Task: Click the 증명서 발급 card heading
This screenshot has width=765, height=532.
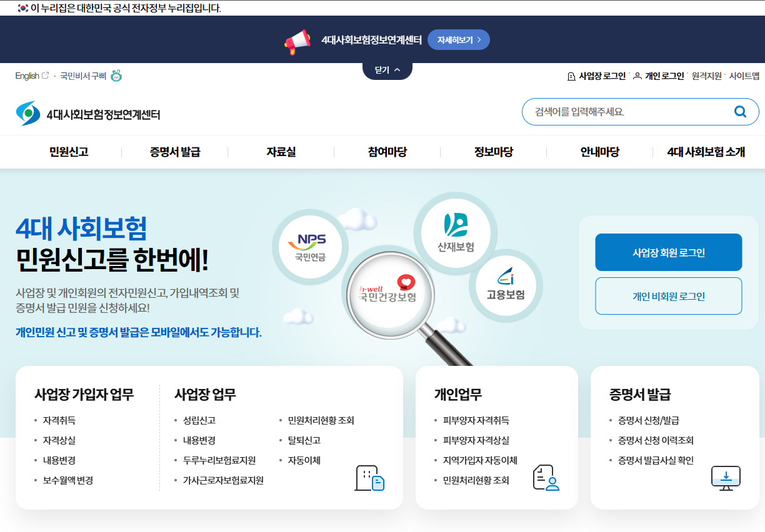Action: (640, 394)
